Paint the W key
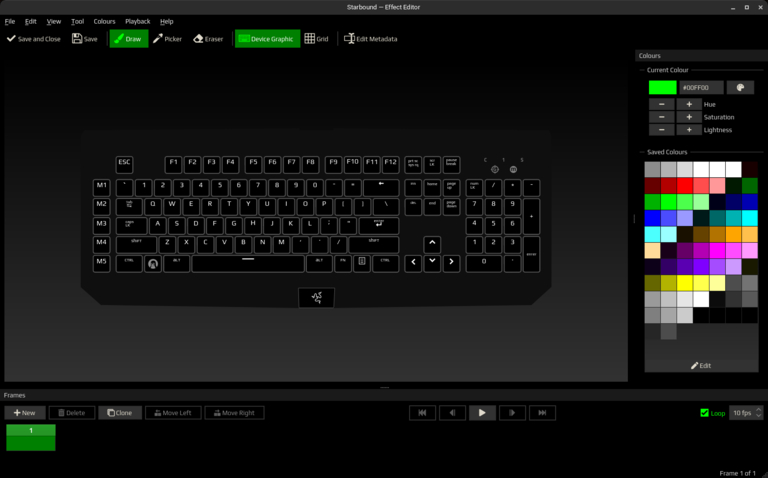The height and width of the screenshot is (478, 768). [x=172, y=207]
